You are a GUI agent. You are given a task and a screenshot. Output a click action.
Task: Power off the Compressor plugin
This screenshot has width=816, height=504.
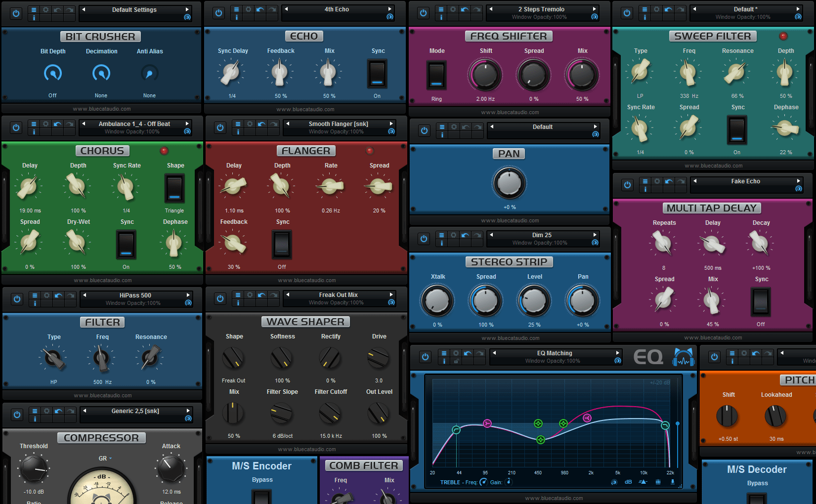point(16,414)
